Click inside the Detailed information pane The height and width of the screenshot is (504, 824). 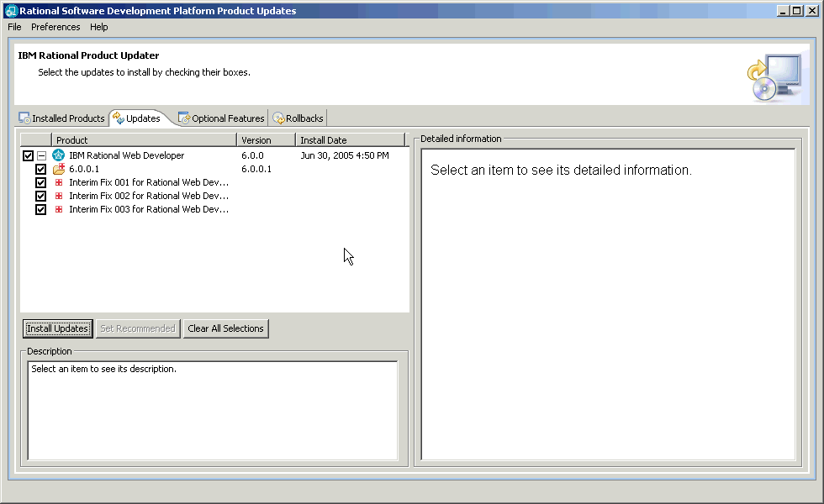608,304
